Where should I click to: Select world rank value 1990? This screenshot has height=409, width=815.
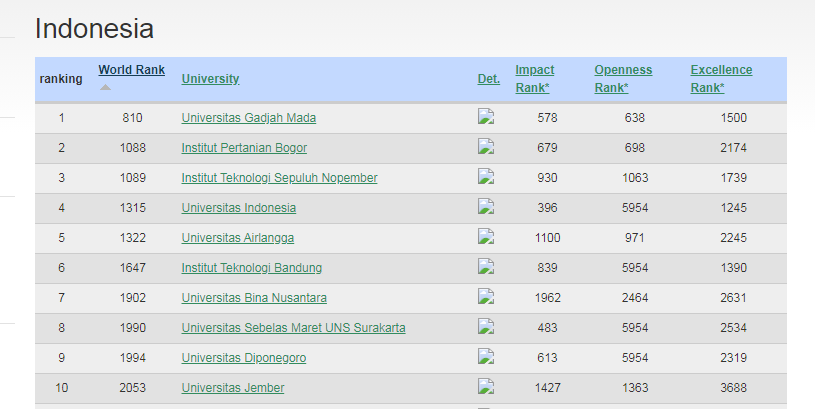pyautogui.click(x=133, y=328)
